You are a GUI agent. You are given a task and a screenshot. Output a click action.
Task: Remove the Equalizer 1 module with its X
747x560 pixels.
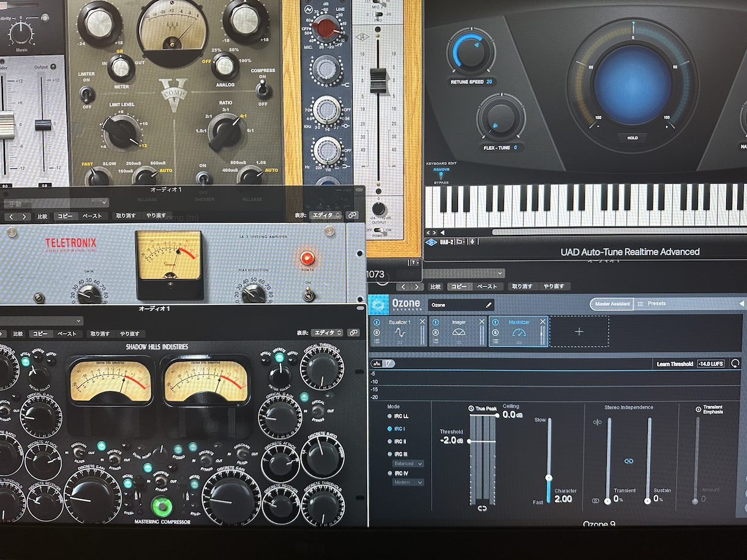pyautogui.click(x=422, y=322)
